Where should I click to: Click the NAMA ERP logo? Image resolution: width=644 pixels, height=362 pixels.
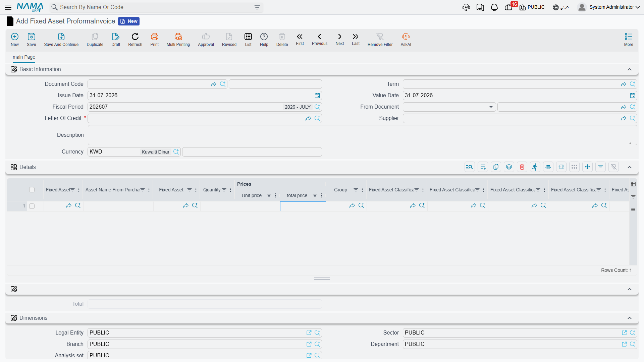[30, 7]
